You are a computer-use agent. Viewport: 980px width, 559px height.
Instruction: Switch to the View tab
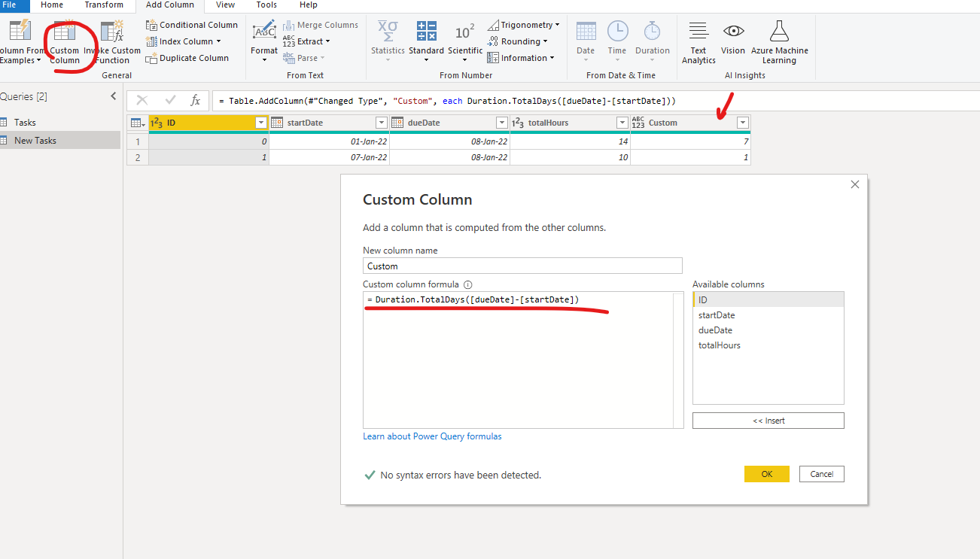(x=225, y=5)
